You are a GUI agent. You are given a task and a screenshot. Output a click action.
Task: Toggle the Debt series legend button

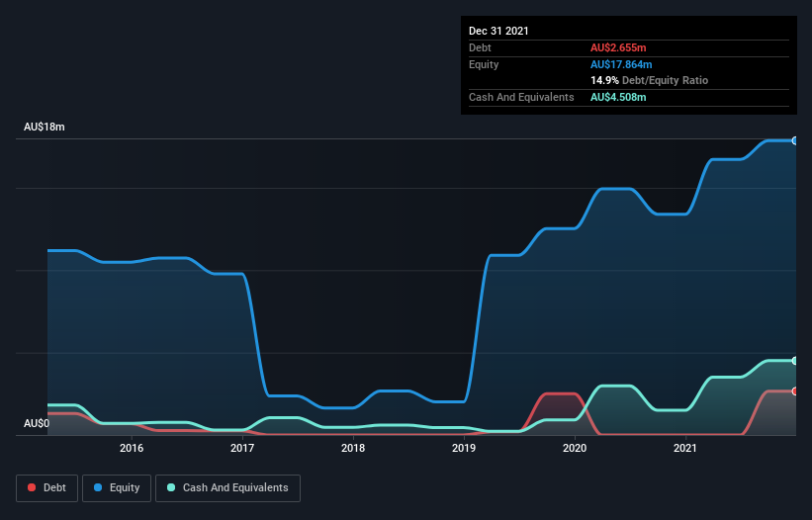click(x=46, y=488)
